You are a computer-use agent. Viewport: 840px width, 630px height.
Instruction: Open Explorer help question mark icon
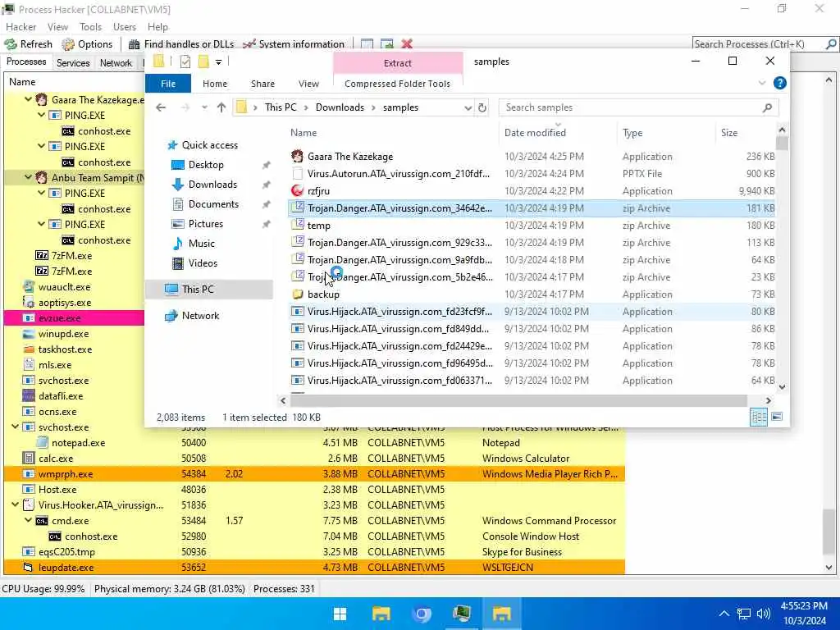click(x=779, y=83)
